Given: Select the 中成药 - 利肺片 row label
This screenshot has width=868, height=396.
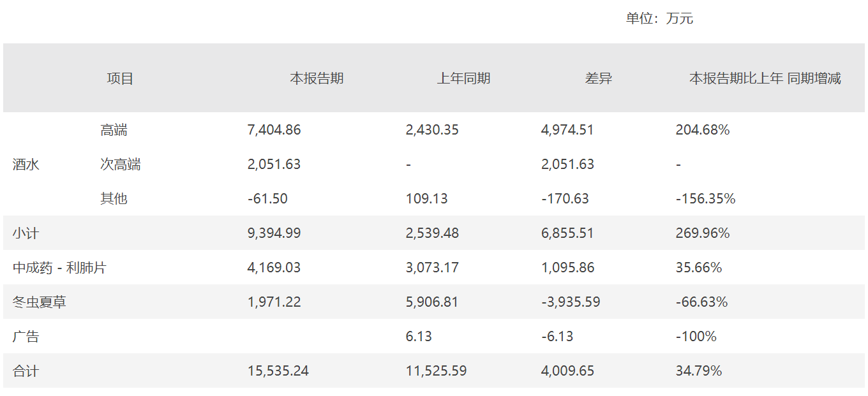Looking at the screenshot, I should click(59, 268).
